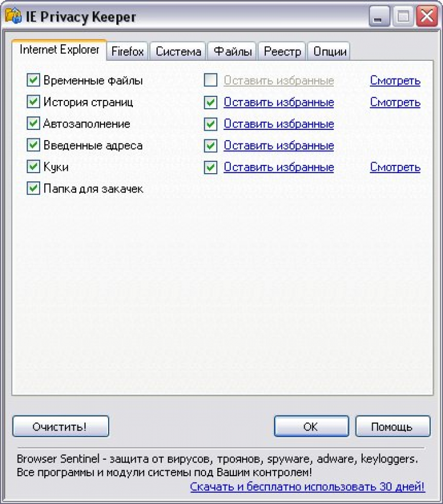This screenshot has width=443, height=504.
Task: Uncheck the Куки checkbox
Action: pyautogui.click(x=34, y=167)
